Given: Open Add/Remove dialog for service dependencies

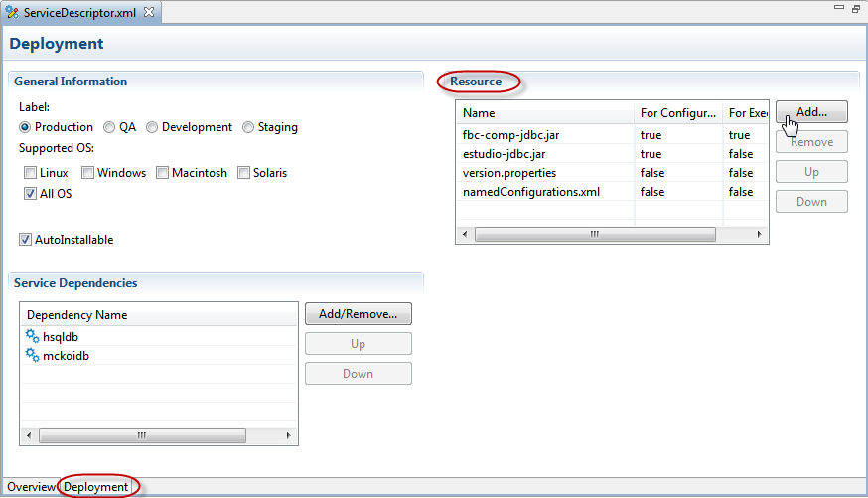Looking at the screenshot, I should pyautogui.click(x=358, y=314).
